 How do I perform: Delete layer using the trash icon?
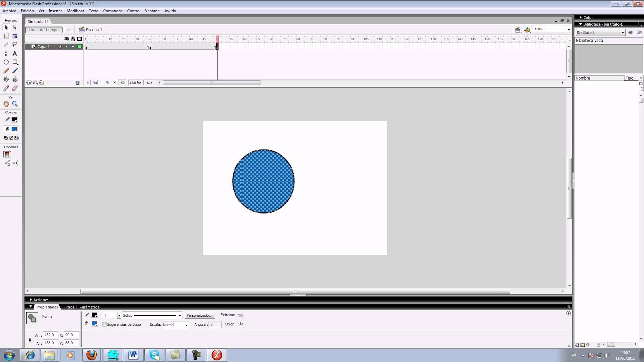78,83
